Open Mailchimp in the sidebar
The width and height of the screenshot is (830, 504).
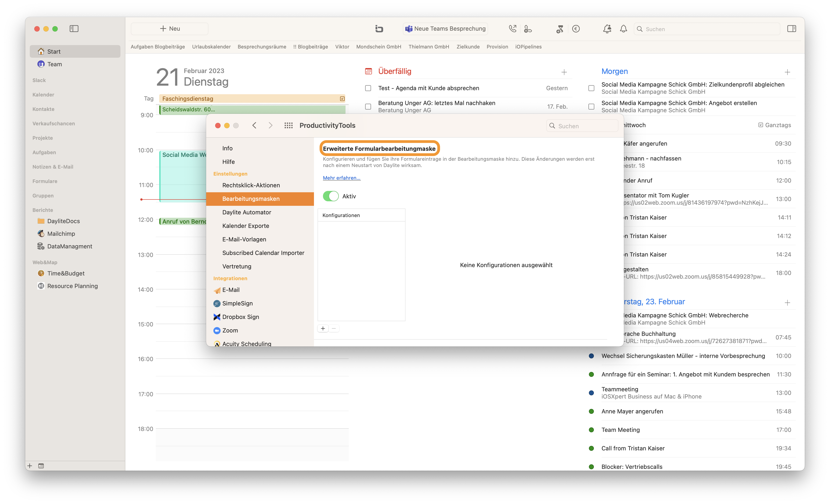tap(61, 234)
